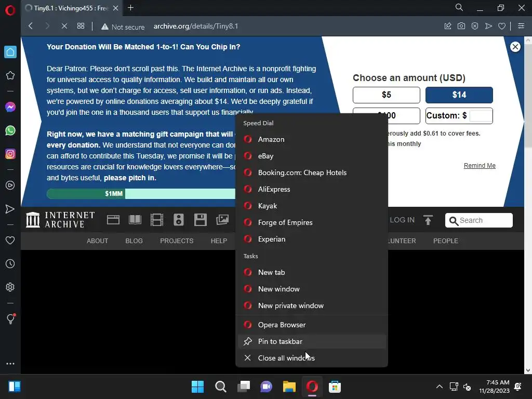Open Pinboards heart in sidebar
The width and height of the screenshot is (532, 399).
pos(10,240)
